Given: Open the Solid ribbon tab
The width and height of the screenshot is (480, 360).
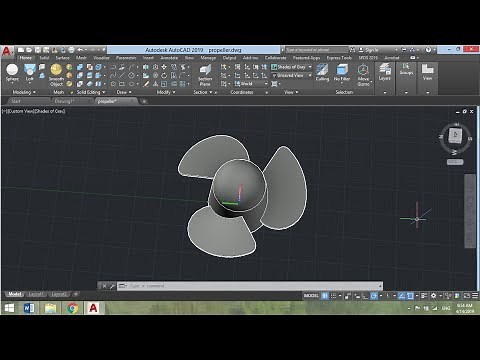Looking at the screenshot, I should click(x=44, y=58).
